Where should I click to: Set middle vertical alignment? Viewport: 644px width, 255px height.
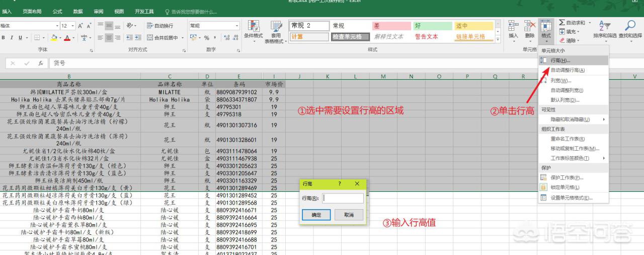(x=109, y=26)
